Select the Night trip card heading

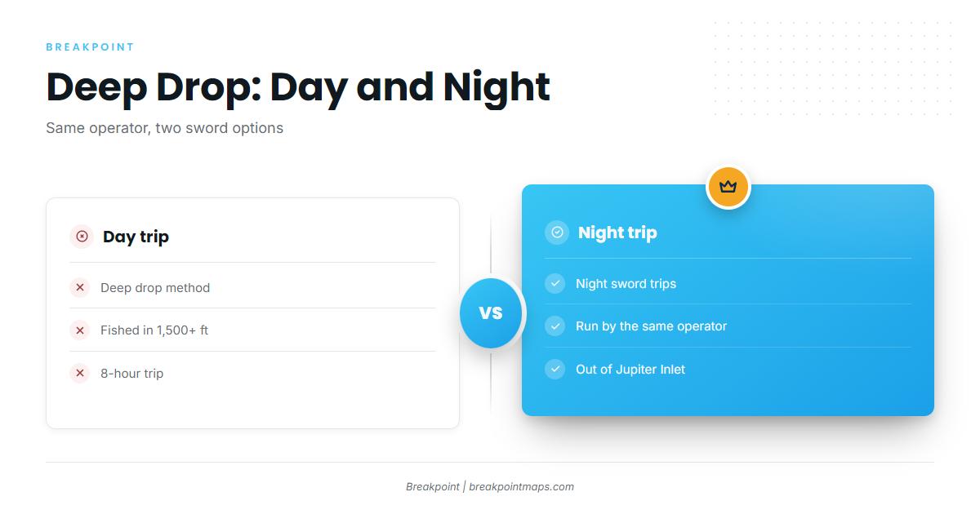point(617,233)
